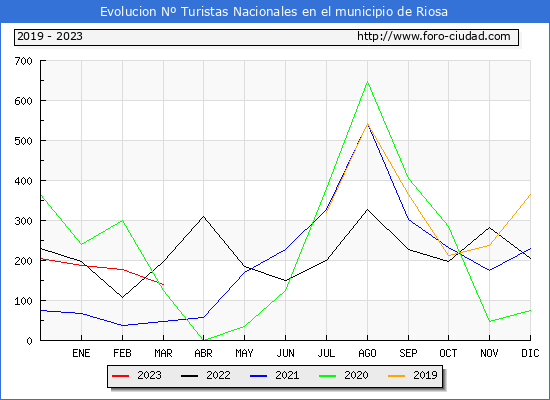
Task: Click the 300 value on y-axis
Action: 24,221
